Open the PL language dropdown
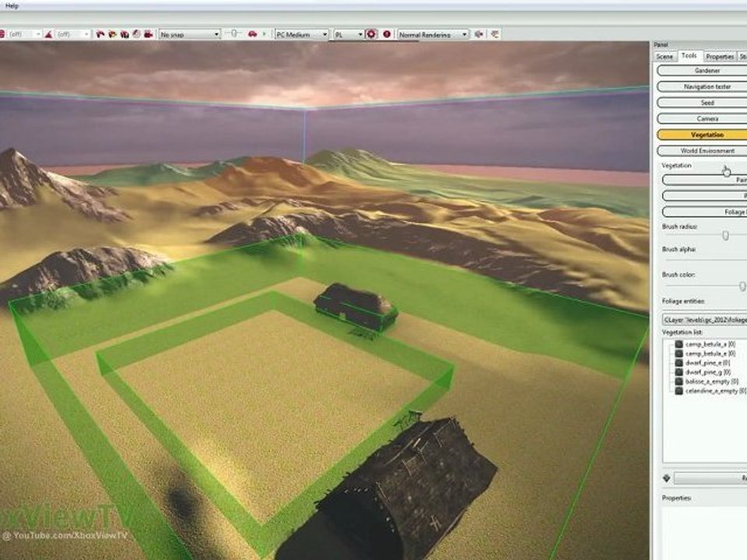Screen dimensions: 747x560 (349, 34)
